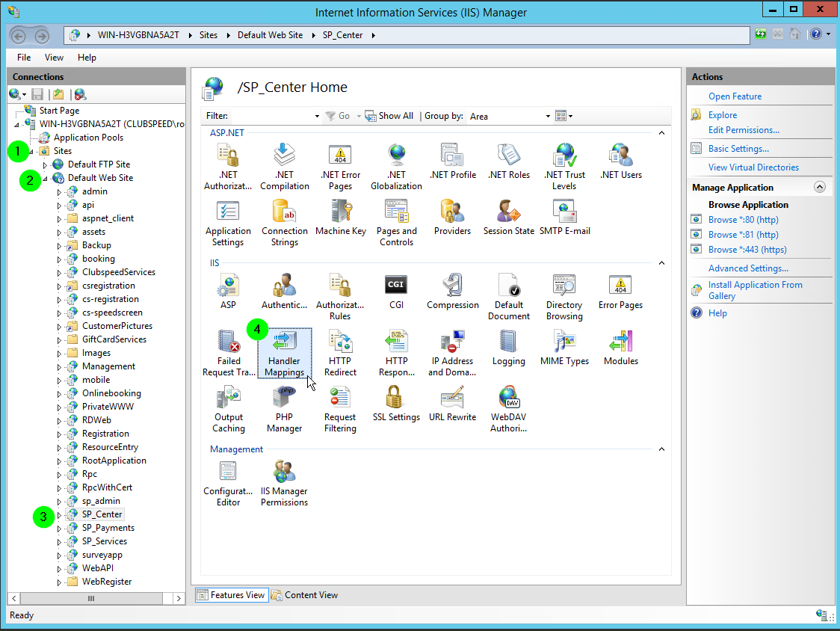
Task: Open Advanced Settings link
Action: tap(748, 268)
